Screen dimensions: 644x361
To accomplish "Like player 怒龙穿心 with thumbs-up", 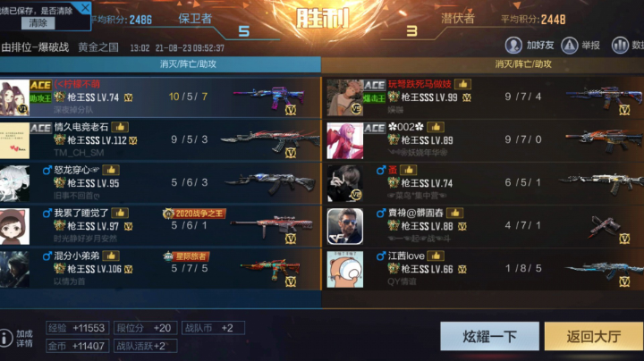I will click(111, 170).
